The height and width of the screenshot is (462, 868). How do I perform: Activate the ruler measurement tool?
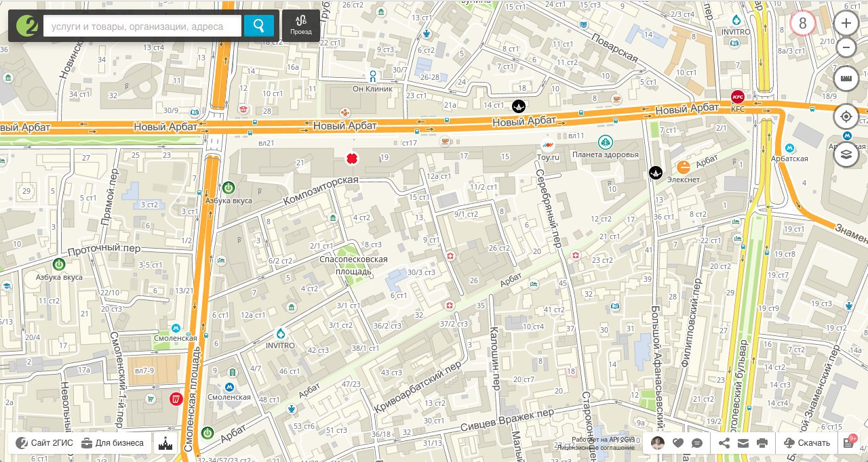pos(846,79)
